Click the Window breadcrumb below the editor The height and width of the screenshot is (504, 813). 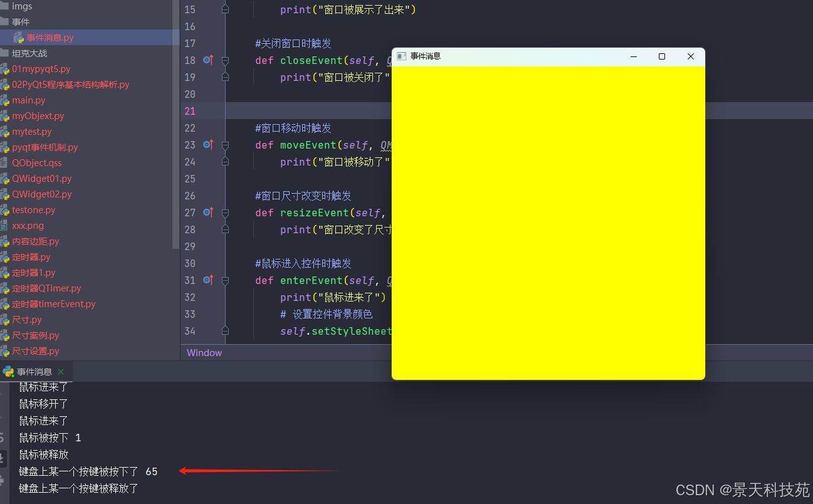[204, 353]
